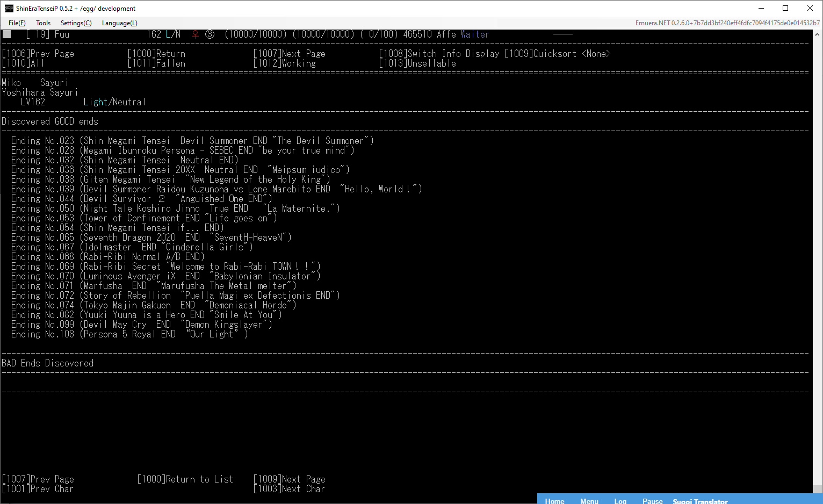Click the 'Discovered GOOD ends' heading
The image size is (823, 504).
tap(50, 121)
